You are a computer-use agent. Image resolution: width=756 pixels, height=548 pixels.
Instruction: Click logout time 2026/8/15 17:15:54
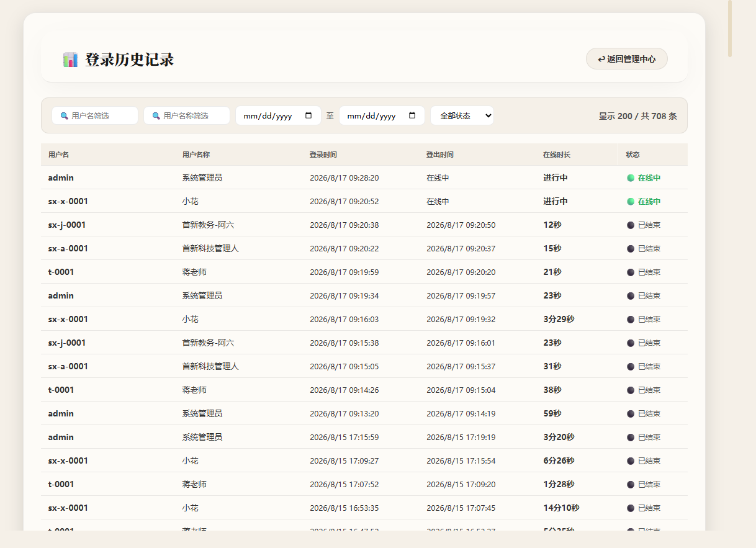(461, 461)
